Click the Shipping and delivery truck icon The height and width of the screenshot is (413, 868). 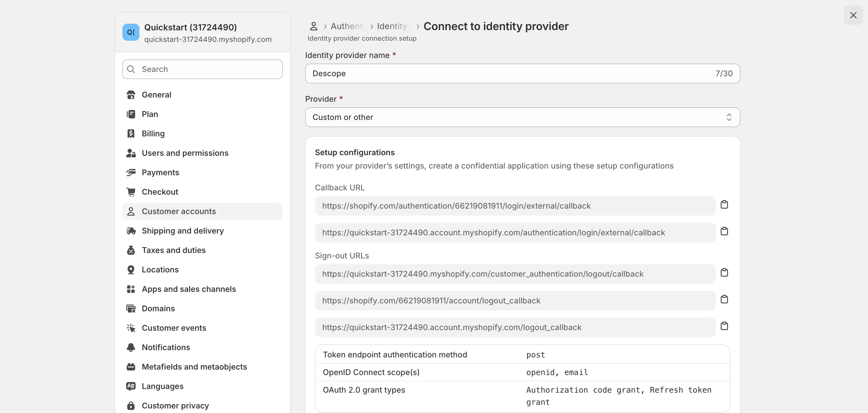(131, 231)
